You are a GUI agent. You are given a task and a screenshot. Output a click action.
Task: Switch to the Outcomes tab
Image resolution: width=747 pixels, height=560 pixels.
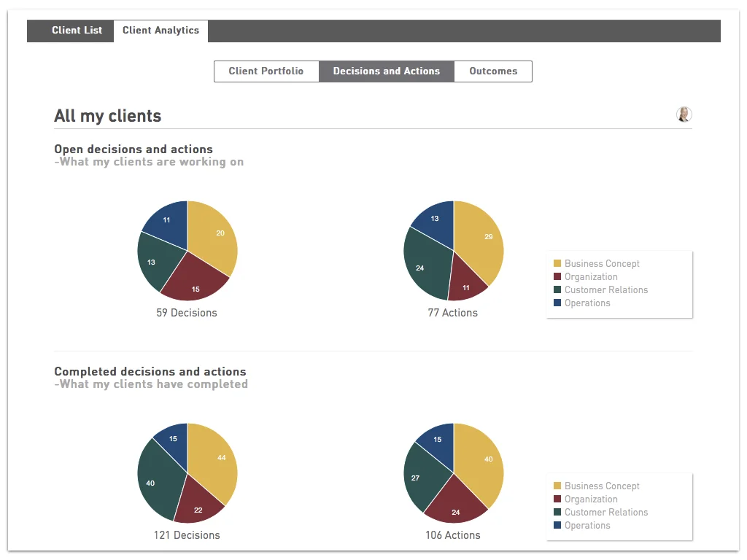(x=493, y=71)
